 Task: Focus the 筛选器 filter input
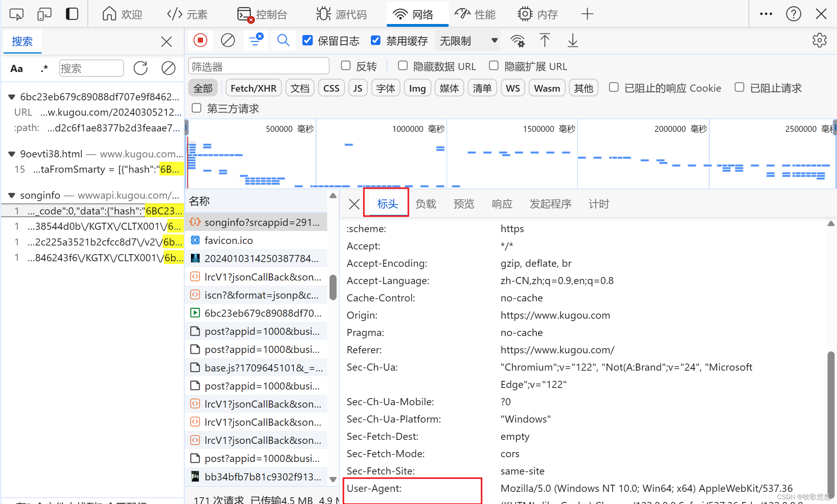259,66
